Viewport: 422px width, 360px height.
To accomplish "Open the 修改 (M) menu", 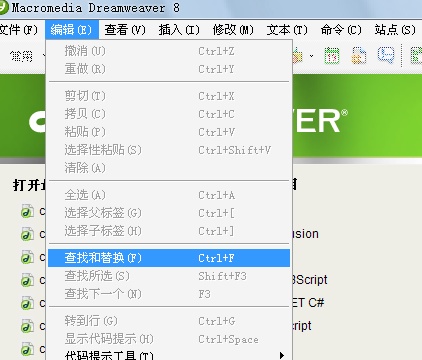I will tap(233, 30).
